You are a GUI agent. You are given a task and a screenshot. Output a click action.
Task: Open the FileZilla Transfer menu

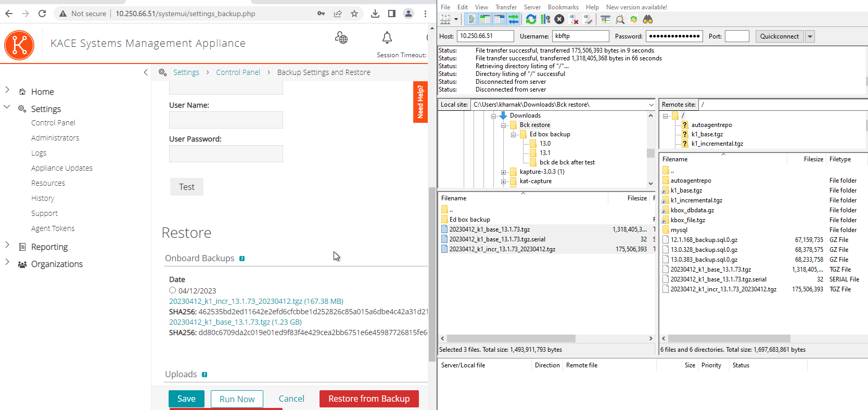506,7
